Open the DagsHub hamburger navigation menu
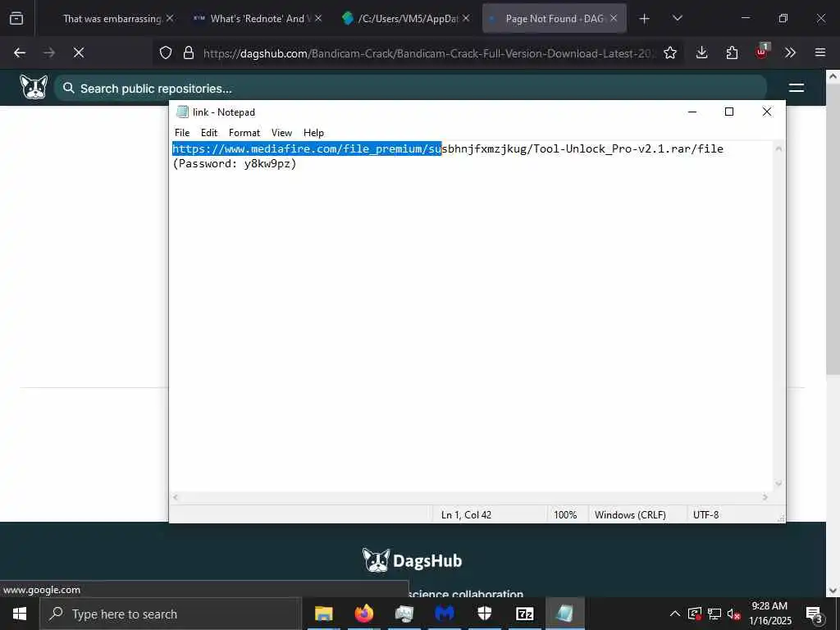 pyautogui.click(x=797, y=88)
